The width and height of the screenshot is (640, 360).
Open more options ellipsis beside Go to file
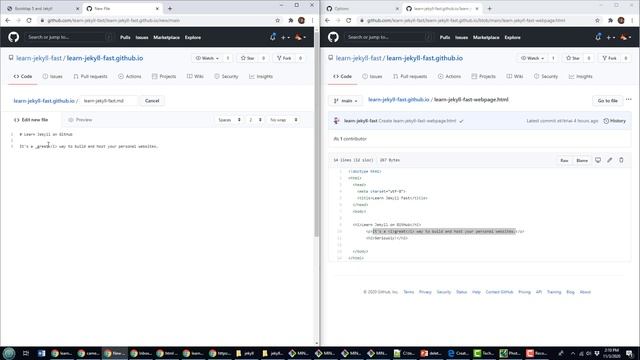tap(629, 99)
